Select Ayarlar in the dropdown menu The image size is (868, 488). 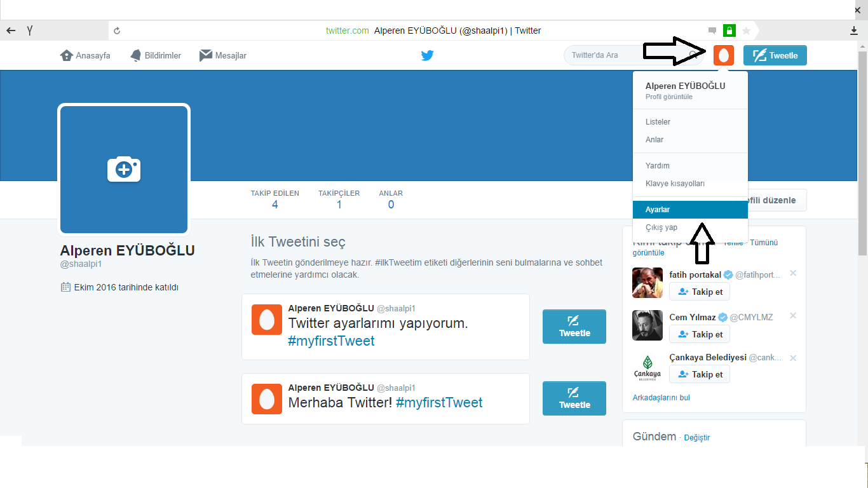(690, 210)
